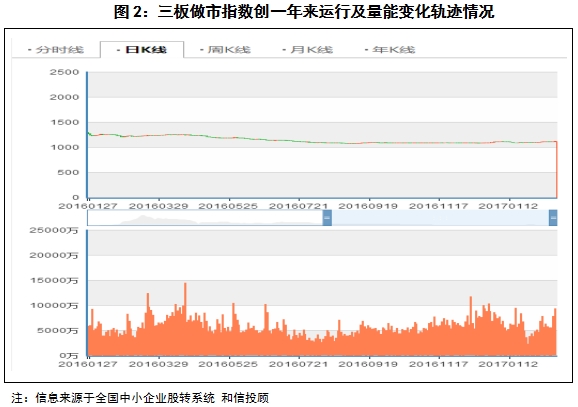Click the 15000万 value on volume axis
578x407 pixels.
tap(54, 281)
